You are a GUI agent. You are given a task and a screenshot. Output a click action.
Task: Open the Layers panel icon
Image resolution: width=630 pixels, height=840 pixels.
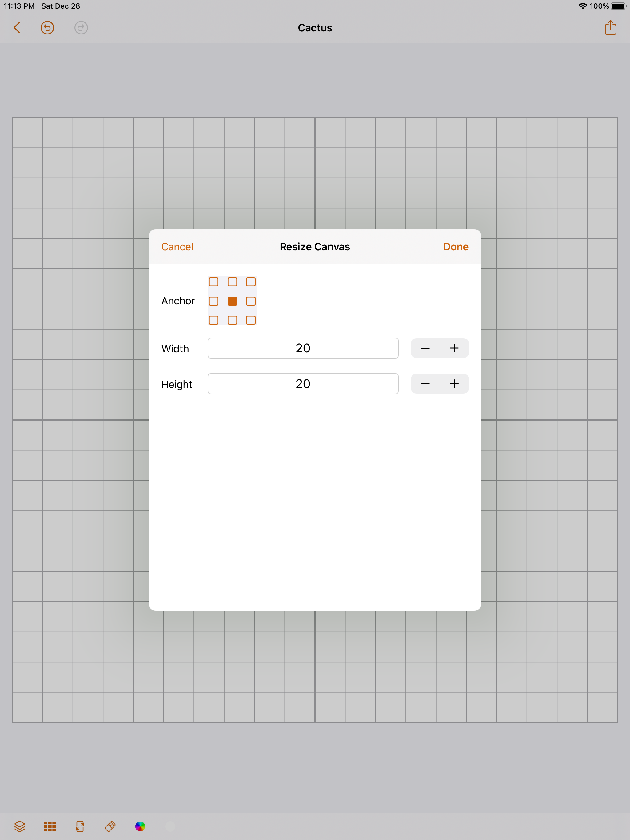click(x=19, y=826)
